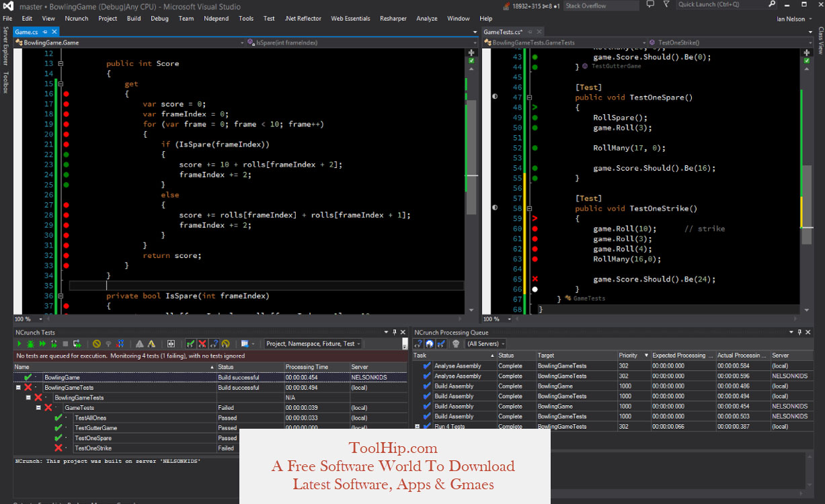Collapse the GameTests fixture node
Screen dimensions: 825x504
click(38, 408)
